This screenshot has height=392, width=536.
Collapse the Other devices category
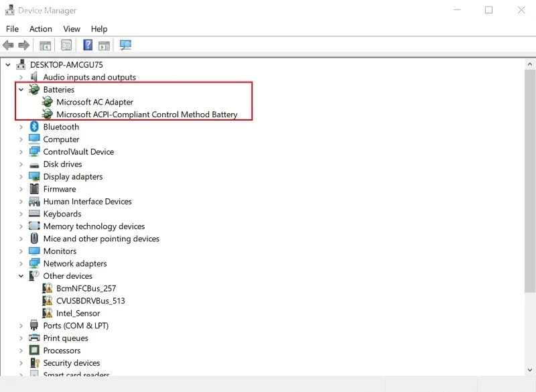[x=21, y=276]
